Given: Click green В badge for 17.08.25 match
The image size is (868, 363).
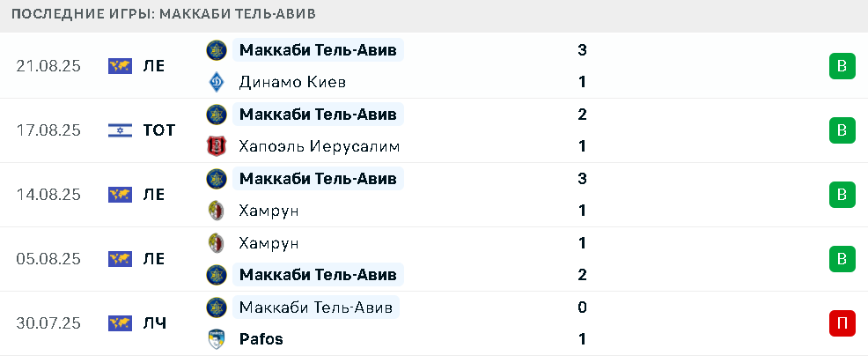Looking at the screenshot, I should [842, 130].
